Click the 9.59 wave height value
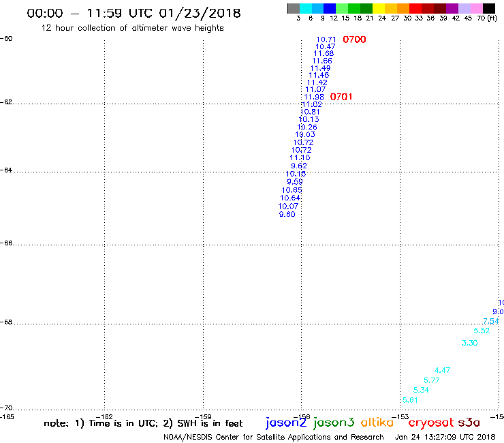Viewport: 504px width, 443px height. 295,182
